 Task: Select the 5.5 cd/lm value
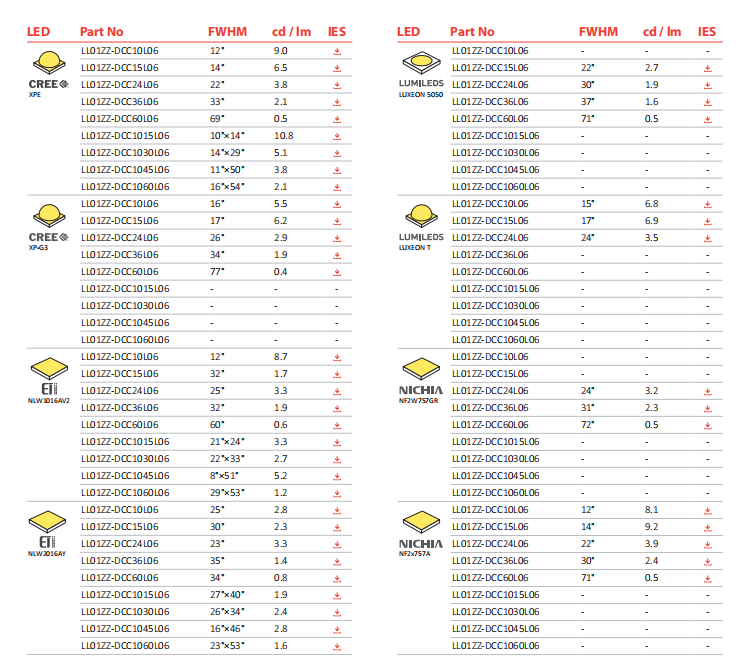coord(281,204)
